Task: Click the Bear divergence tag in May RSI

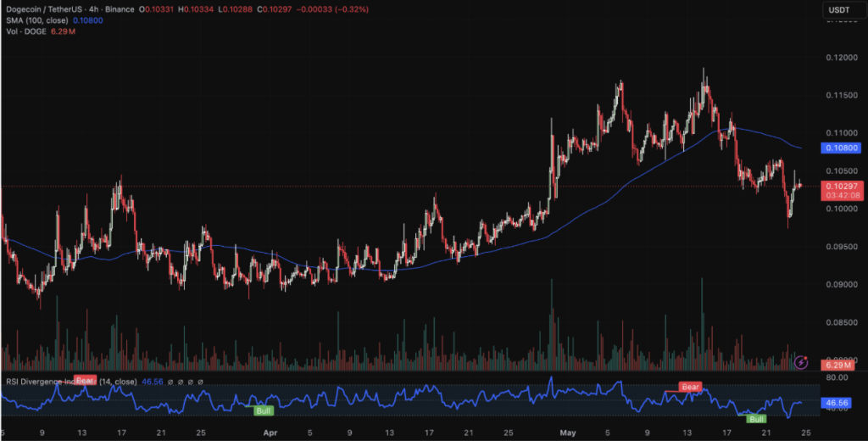Action: click(690, 387)
